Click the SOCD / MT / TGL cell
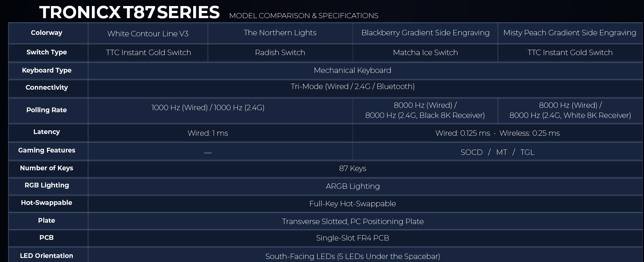 click(x=497, y=152)
